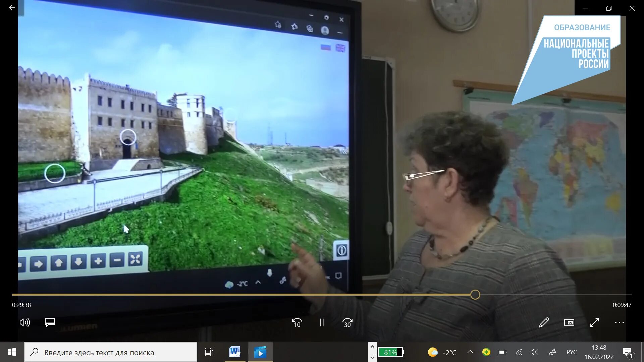Viewport: 644px width, 362px height.
Task: Click the info button in panorama
Action: (341, 250)
